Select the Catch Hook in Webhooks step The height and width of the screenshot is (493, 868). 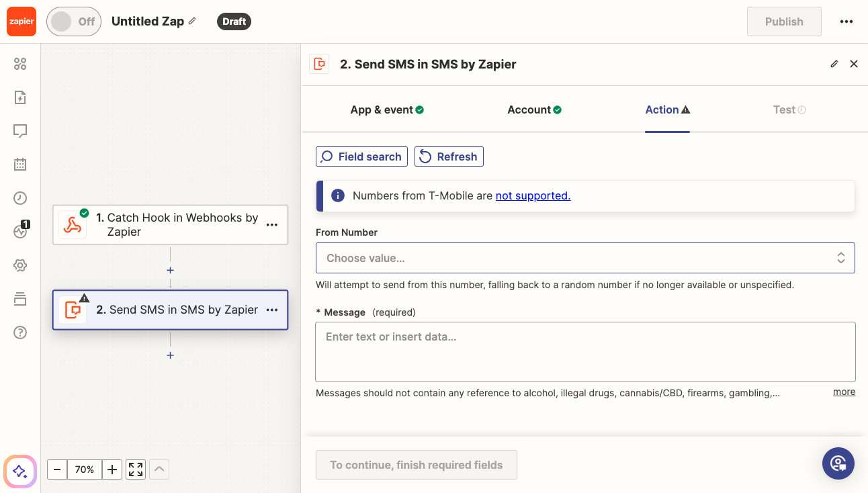pyautogui.click(x=170, y=224)
